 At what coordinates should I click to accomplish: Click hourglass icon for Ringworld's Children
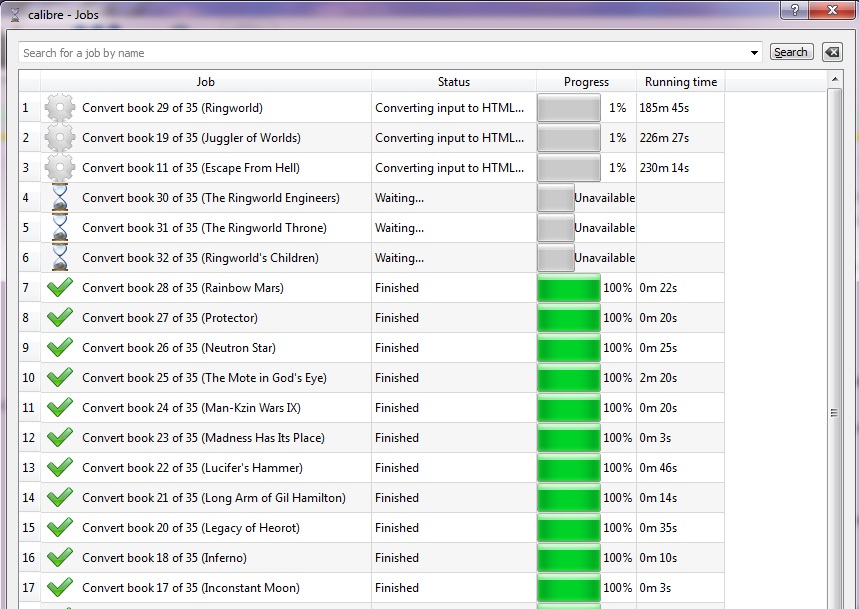click(60, 258)
